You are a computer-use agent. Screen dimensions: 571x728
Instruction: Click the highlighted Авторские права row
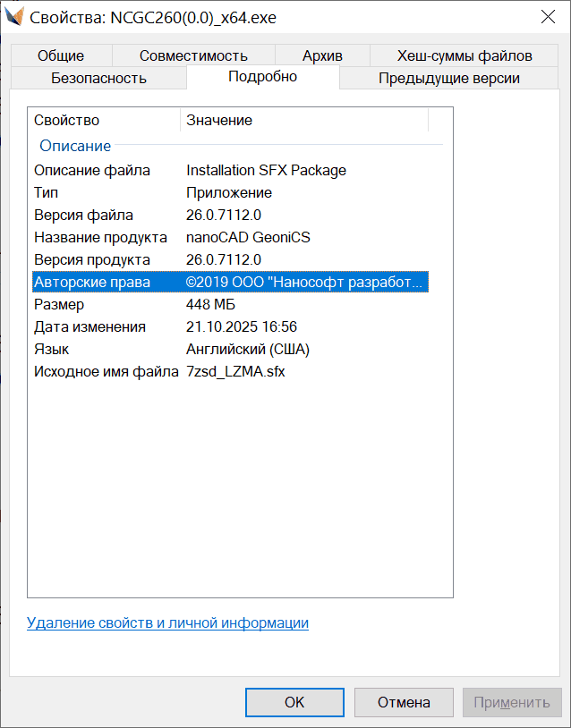[x=229, y=283]
